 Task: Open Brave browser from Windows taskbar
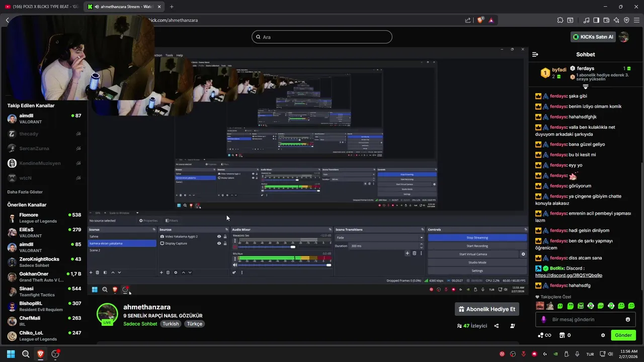40,354
